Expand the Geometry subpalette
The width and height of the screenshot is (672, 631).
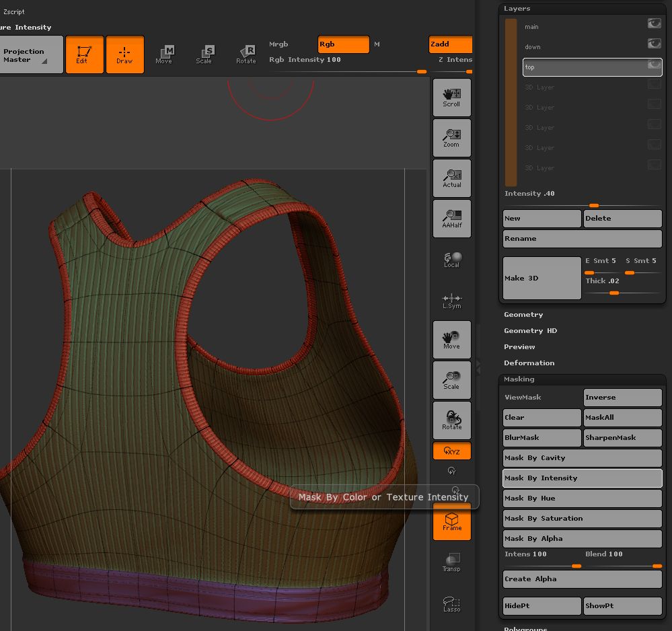(523, 315)
